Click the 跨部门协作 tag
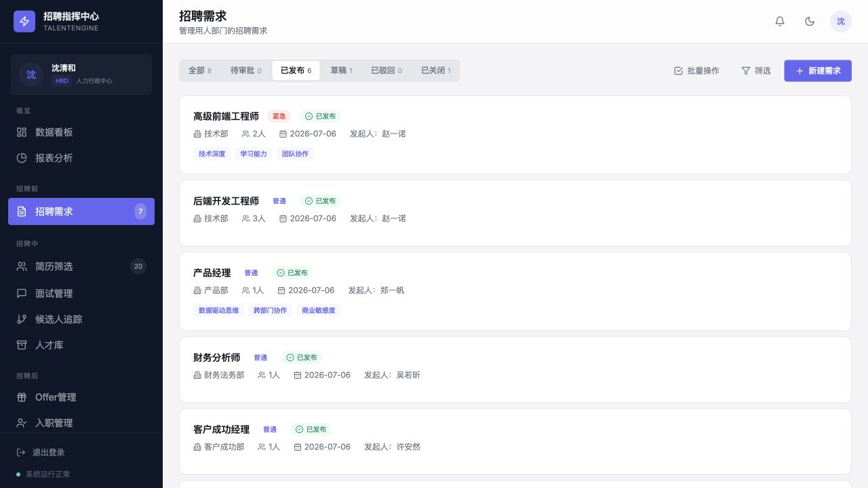This screenshot has width=868, height=488. point(270,310)
